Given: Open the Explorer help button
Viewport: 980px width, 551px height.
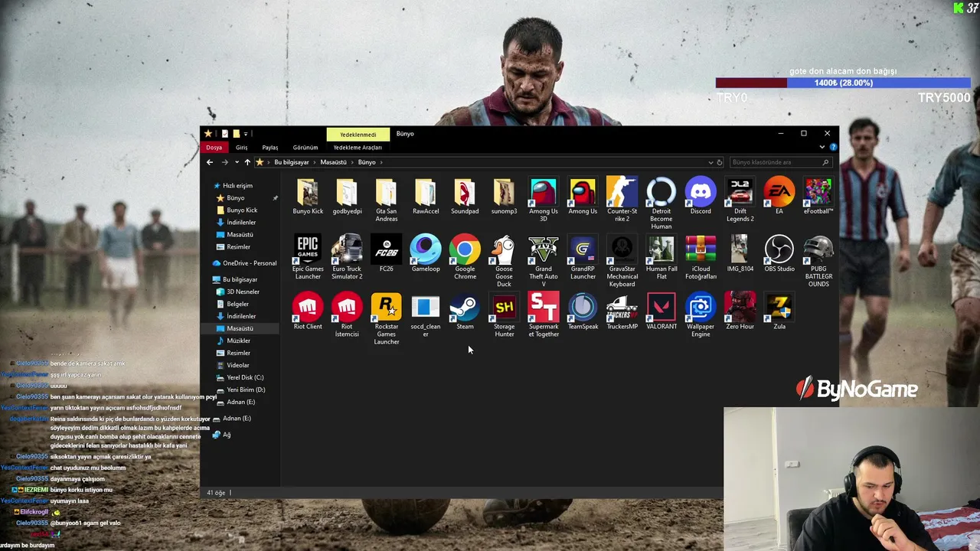Looking at the screenshot, I should click(833, 147).
